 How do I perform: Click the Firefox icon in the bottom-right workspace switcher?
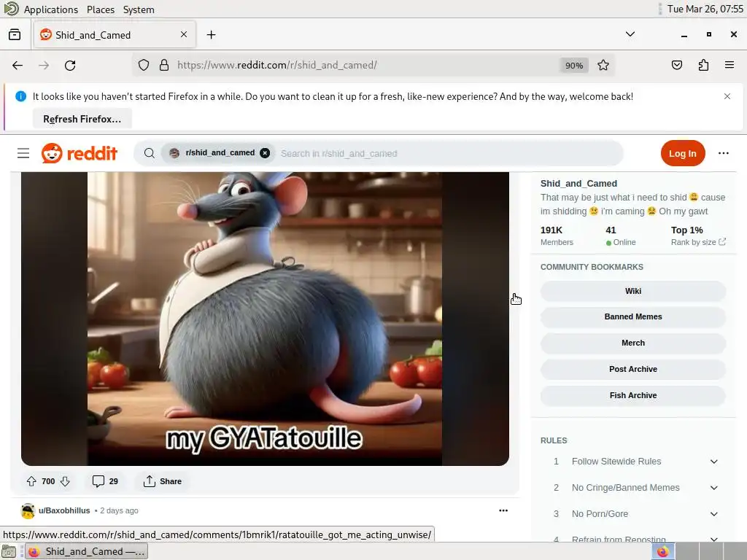(662, 551)
